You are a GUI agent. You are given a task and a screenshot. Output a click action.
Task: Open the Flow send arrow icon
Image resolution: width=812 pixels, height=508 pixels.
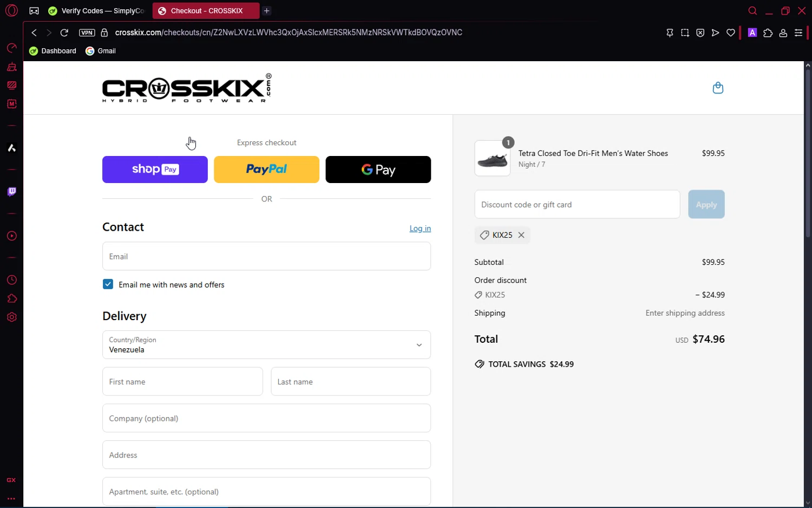[715, 33]
